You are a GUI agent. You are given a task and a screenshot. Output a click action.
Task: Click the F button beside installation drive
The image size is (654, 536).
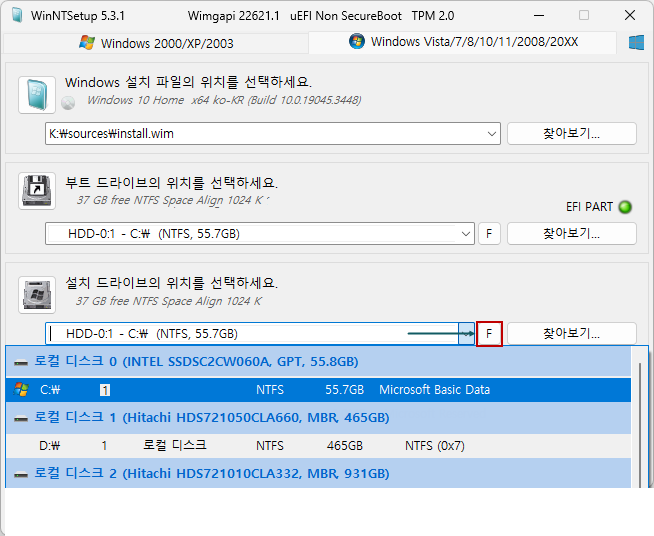(489, 334)
